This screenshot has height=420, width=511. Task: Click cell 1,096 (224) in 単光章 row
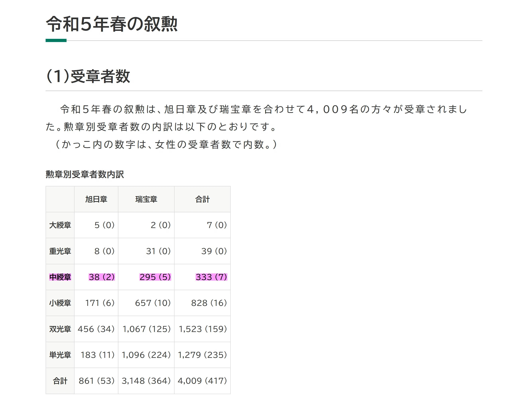click(x=146, y=355)
